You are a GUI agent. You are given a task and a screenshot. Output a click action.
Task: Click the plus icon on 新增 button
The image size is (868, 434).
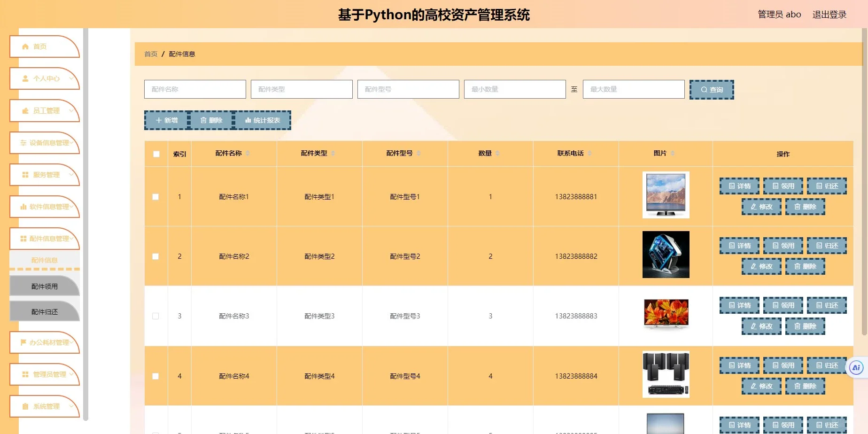coord(159,120)
